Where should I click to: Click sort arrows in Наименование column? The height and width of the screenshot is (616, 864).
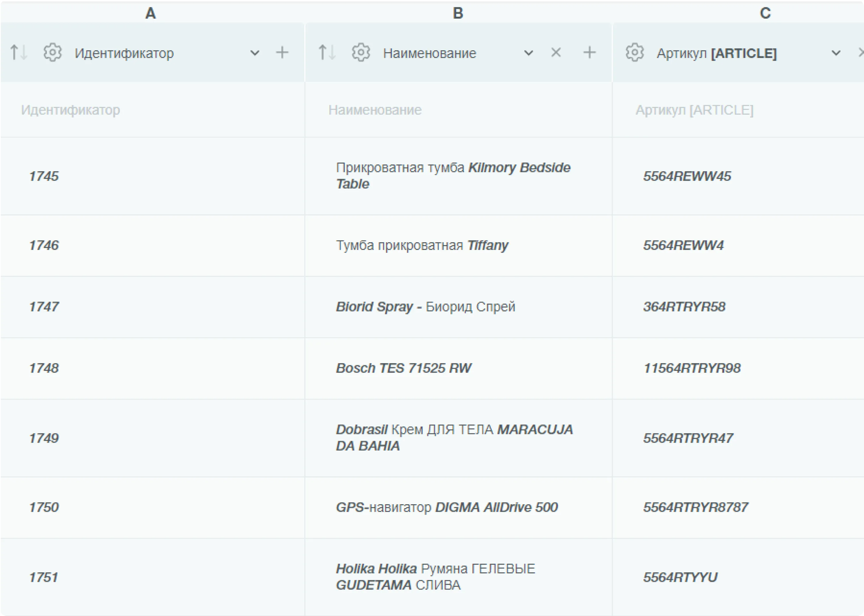(326, 52)
